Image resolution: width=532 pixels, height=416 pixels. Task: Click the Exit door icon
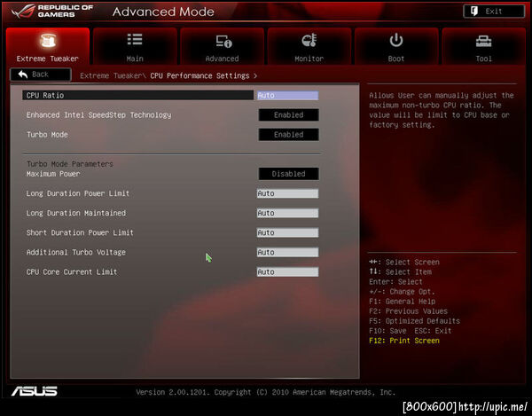[x=474, y=12]
